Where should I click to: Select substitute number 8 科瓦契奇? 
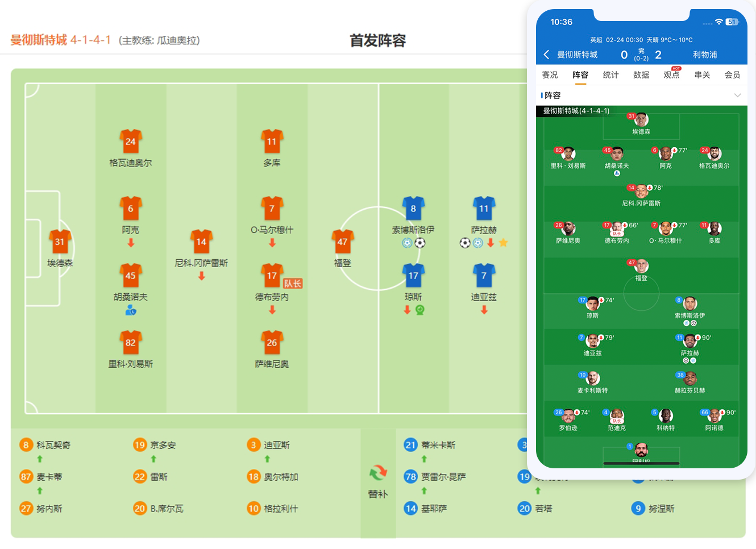pyautogui.click(x=45, y=445)
